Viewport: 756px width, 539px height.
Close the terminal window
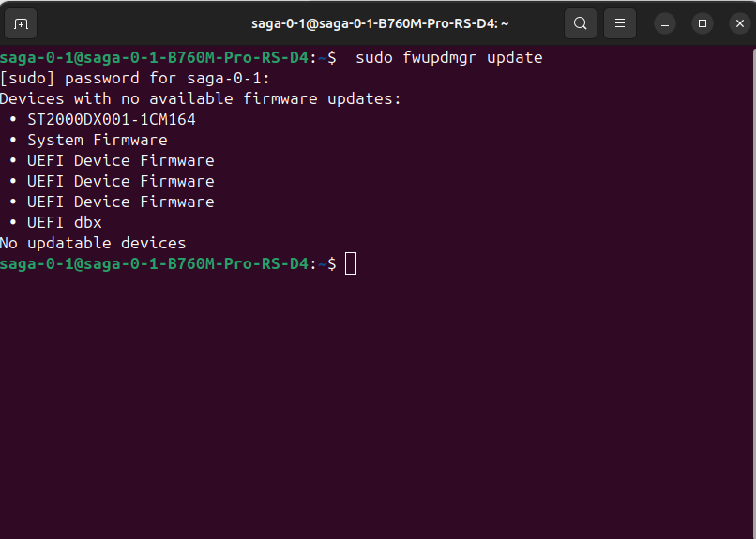739,23
